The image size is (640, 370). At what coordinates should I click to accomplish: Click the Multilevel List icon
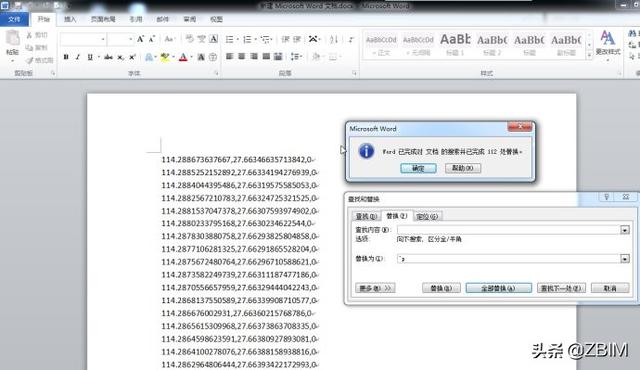coord(265,39)
